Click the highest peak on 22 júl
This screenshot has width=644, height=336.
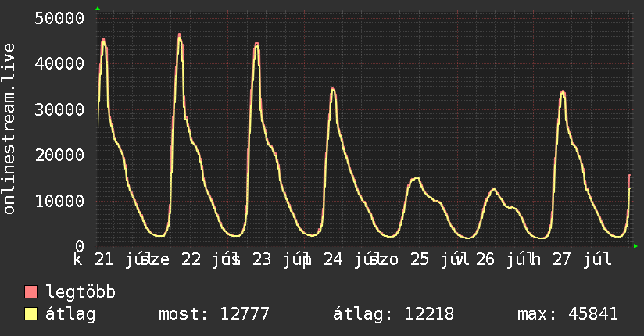[x=179, y=35]
